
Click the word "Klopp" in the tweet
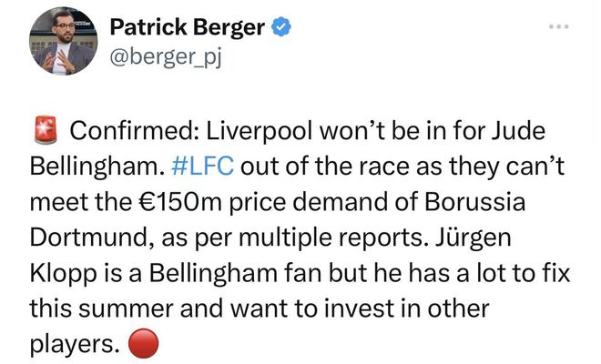(x=59, y=274)
